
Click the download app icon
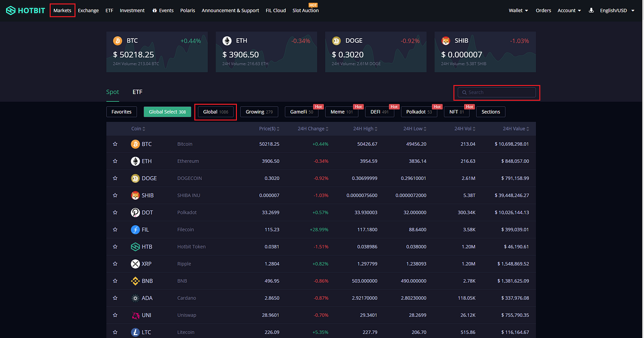591,10
